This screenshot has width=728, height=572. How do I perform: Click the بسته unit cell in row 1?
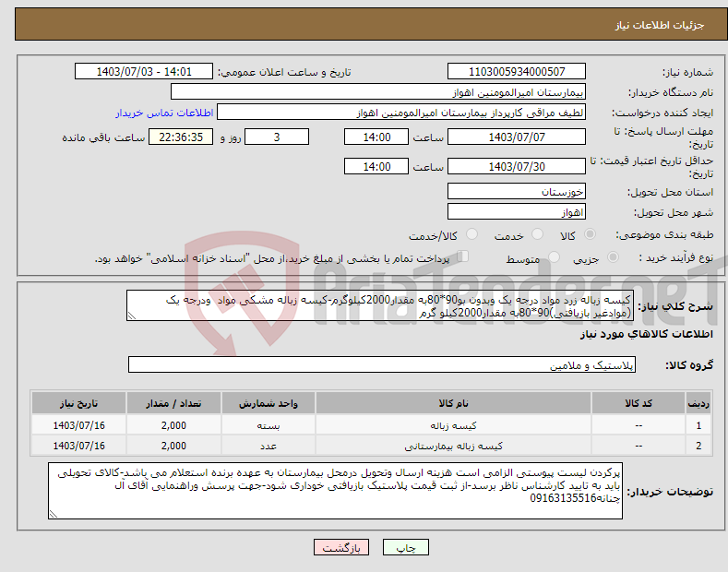click(269, 425)
